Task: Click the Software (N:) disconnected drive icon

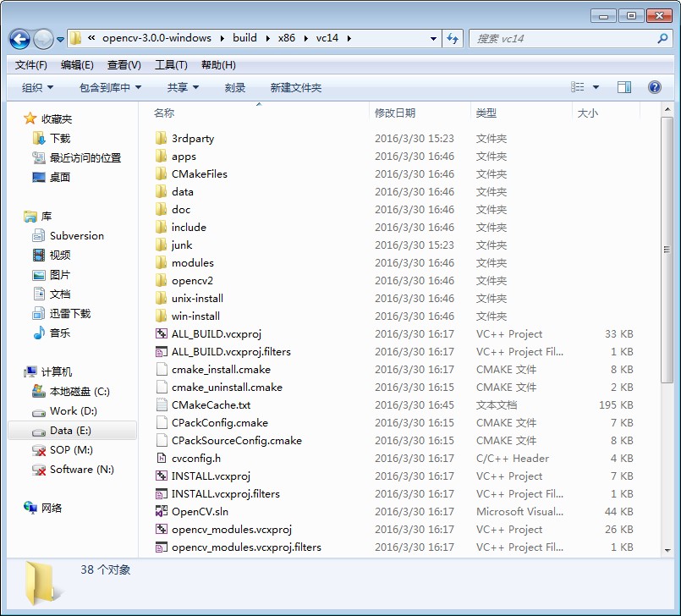Action: pos(39,470)
